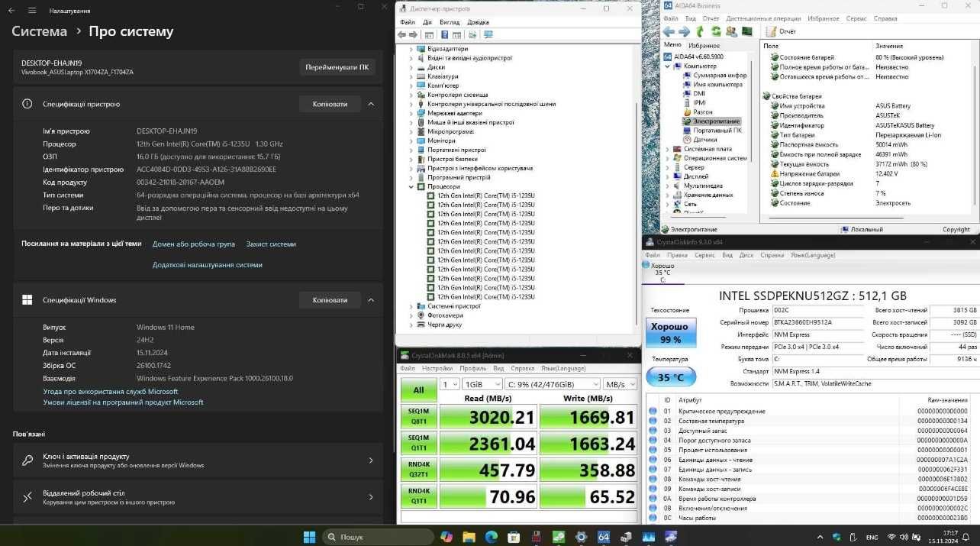Open Диск menu in CrystalDiskInfo
Image resolution: width=980 pixels, height=546 pixels.
[x=746, y=255]
